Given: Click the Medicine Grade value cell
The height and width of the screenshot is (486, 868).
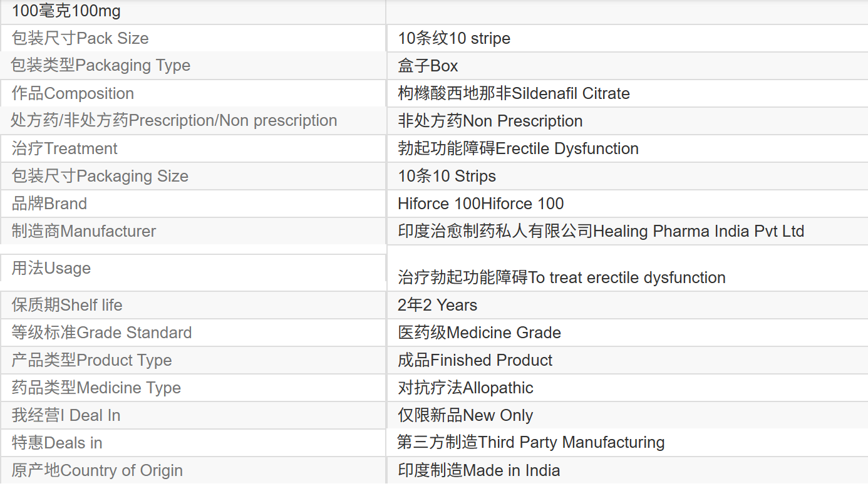Looking at the screenshot, I should pos(479,333).
